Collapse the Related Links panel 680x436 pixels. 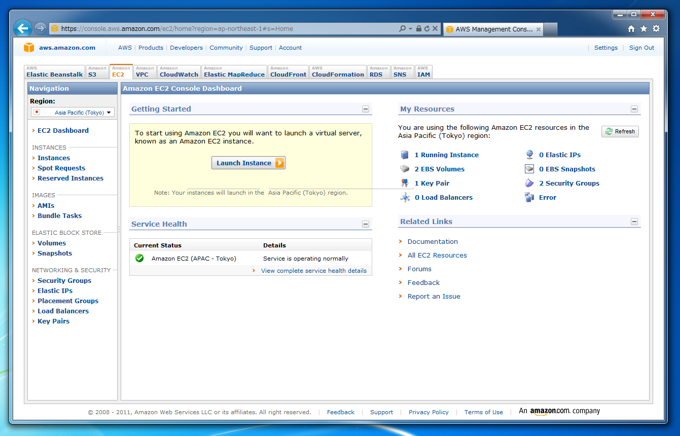[634, 221]
